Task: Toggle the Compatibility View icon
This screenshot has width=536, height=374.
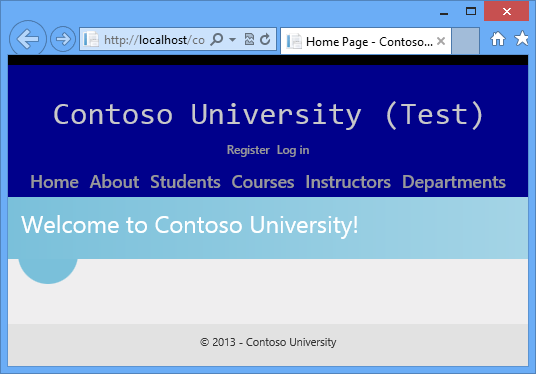Action: (x=250, y=39)
